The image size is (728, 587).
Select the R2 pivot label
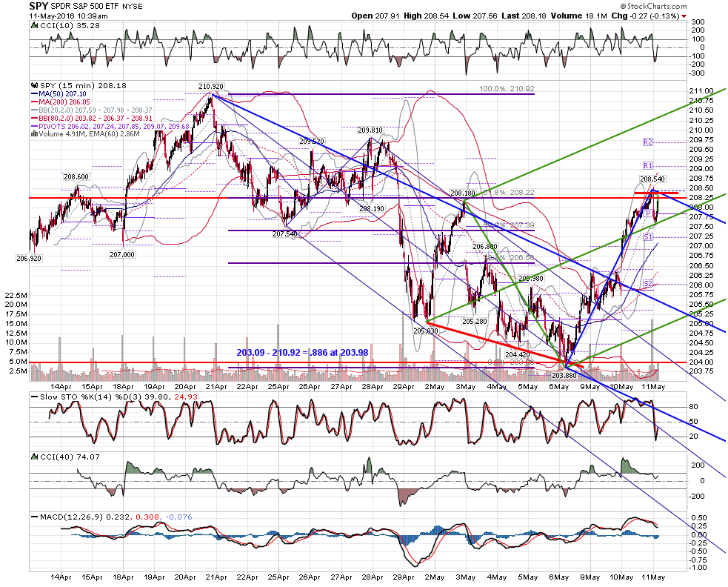pyautogui.click(x=648, y=142)
